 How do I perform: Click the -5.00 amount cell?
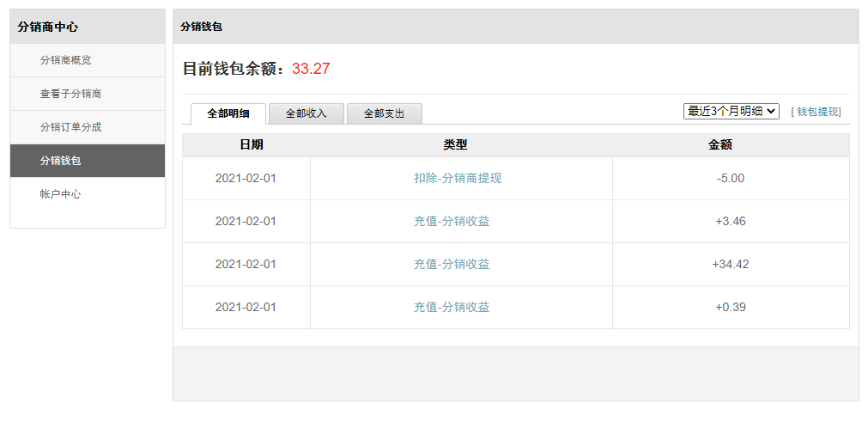[x=731, y=178]
